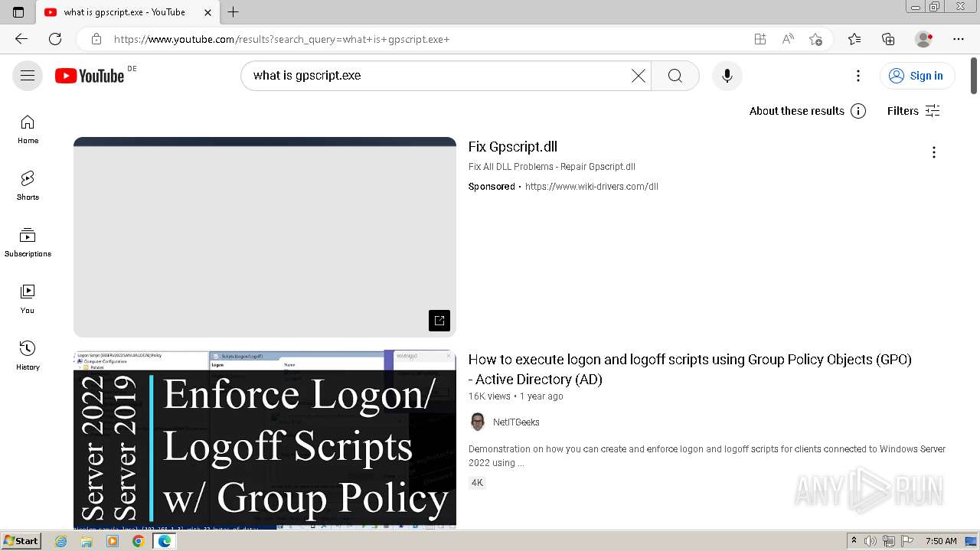Image resolution: width=980 pixels, height=551 pixels.
Task: Click the 7:50 AM taskbar clock
Action: pos(941,541)
